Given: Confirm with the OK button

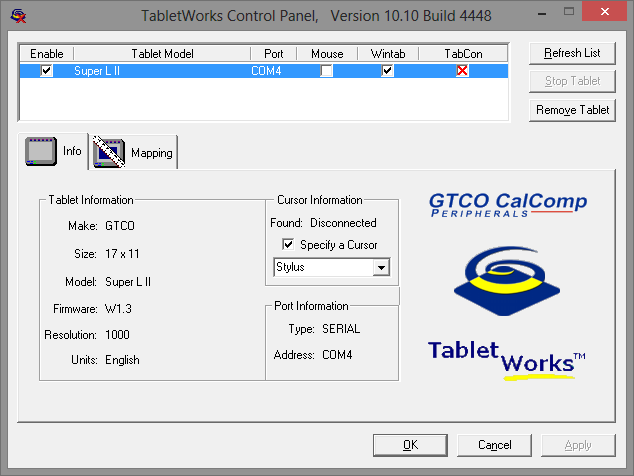Looking at the screenshot, I should tap(410, 445).
